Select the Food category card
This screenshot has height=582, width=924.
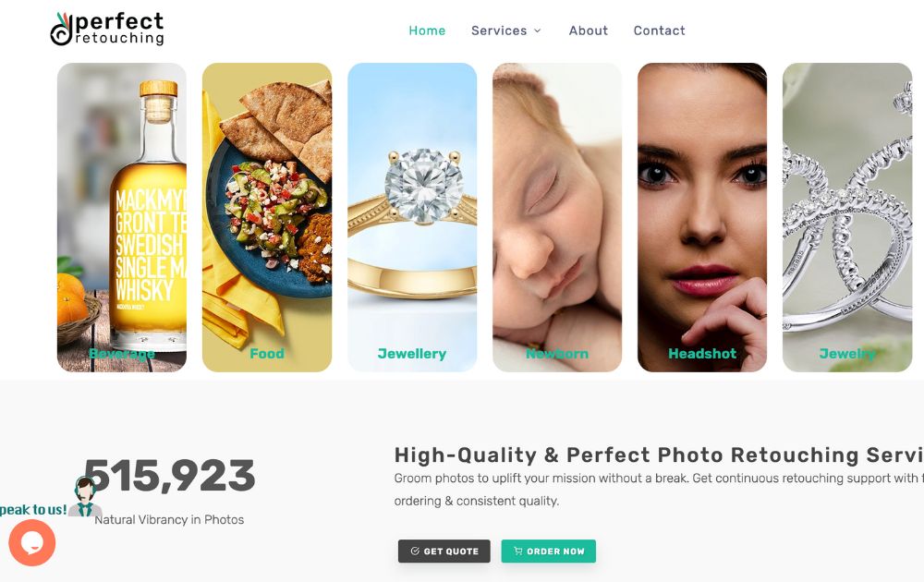coord(267,217)
